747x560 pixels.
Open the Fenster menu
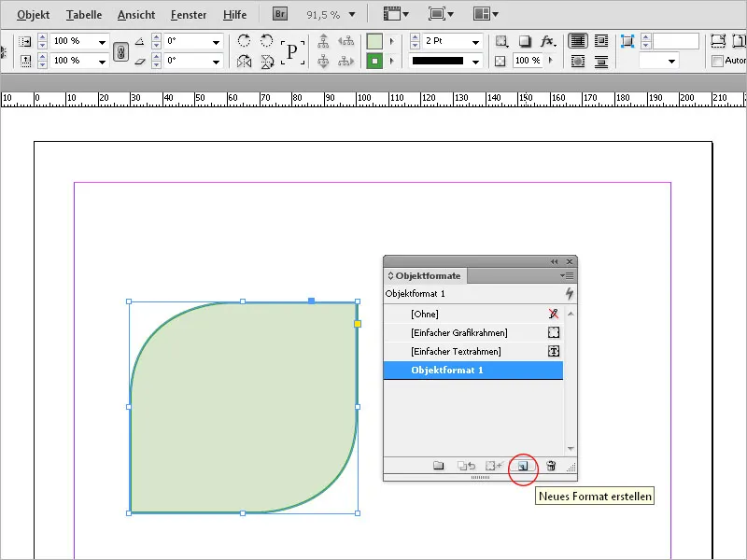coord(189,15)
